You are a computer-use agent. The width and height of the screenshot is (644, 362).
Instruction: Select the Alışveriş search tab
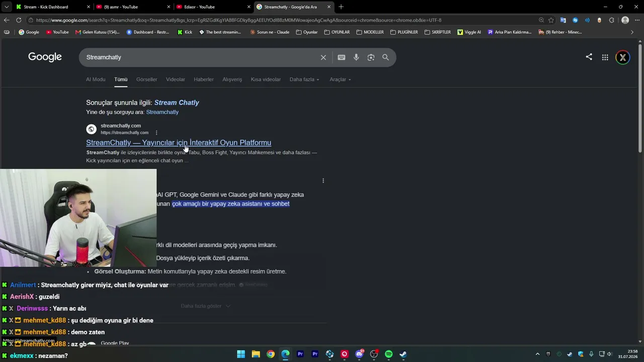(232, 79)
